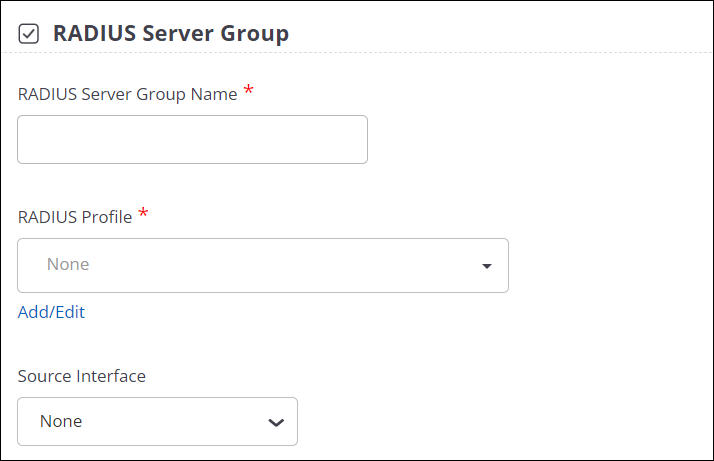
Task: Click the RADIUS Profile field label
Action: (75, 217)
